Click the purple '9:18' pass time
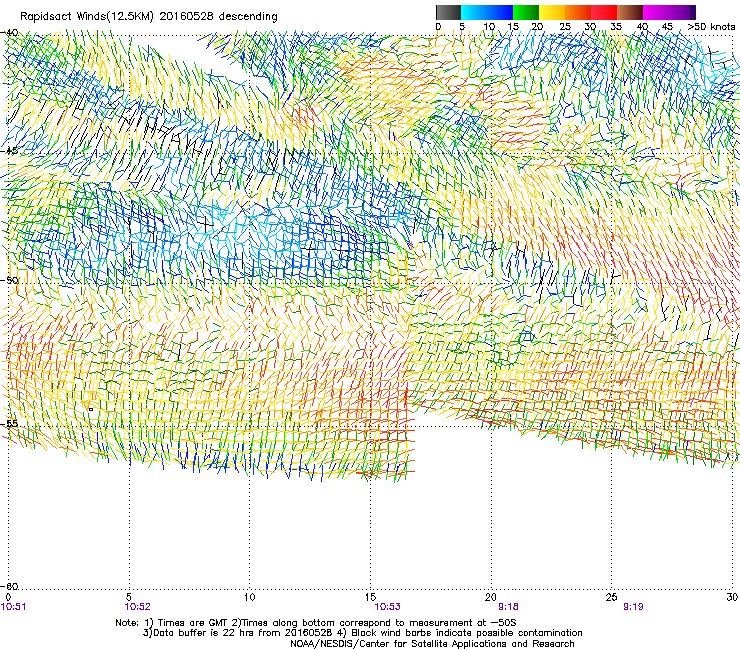This screenshot has height=650, width=740. (x=508, y=607)
